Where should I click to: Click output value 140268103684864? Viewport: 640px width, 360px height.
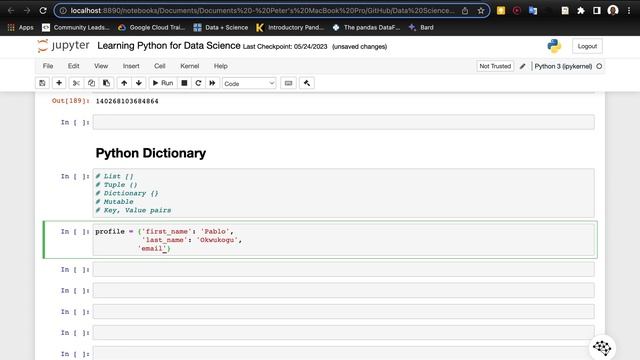(127, 101)
